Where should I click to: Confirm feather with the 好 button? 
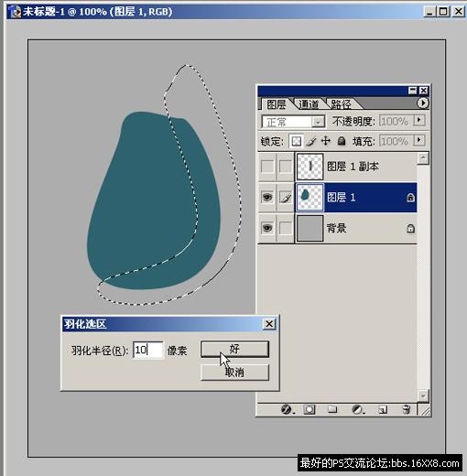tap(234, 349)
